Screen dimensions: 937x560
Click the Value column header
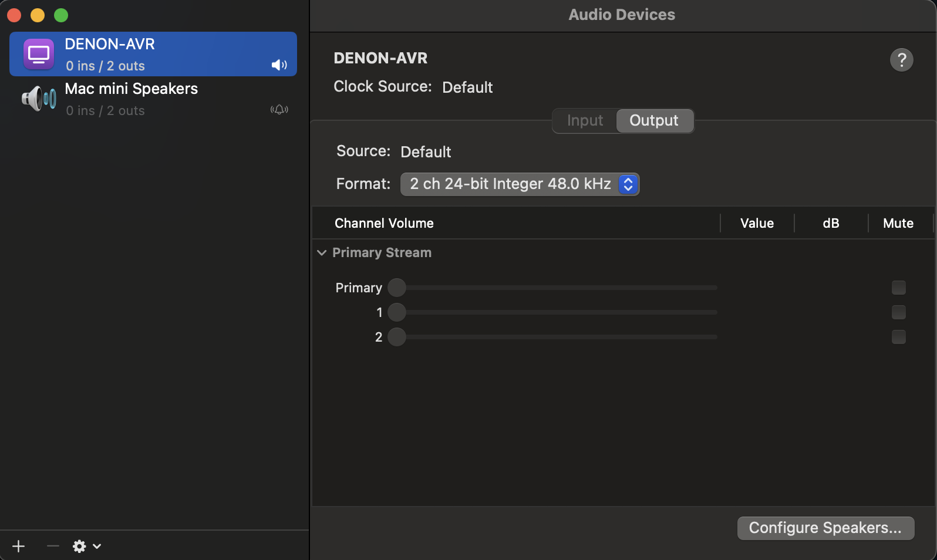757,223
